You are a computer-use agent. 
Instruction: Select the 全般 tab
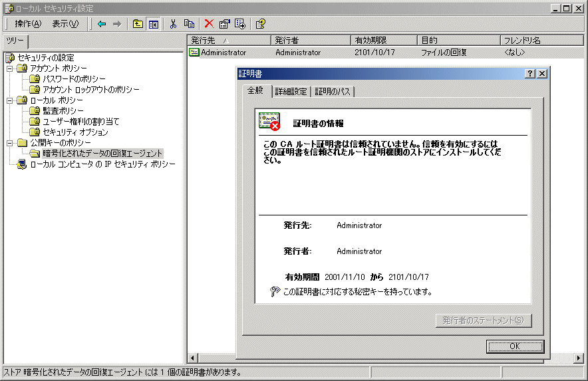255,90
